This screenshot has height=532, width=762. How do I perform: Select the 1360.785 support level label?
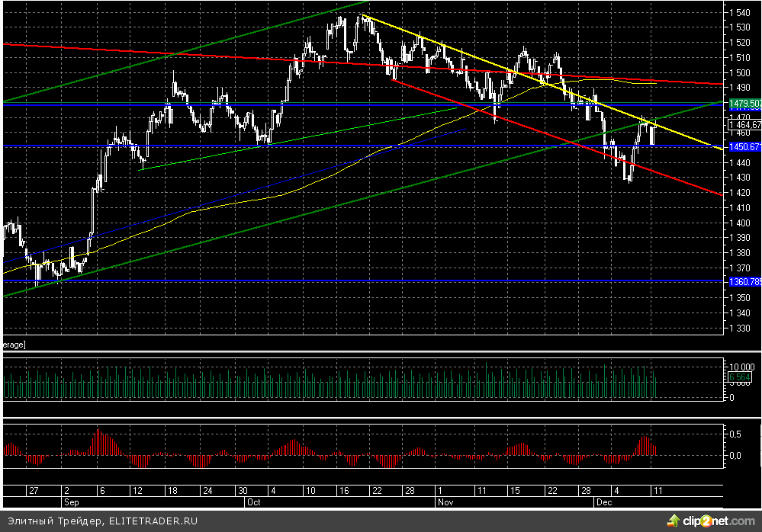click(745, 281)
